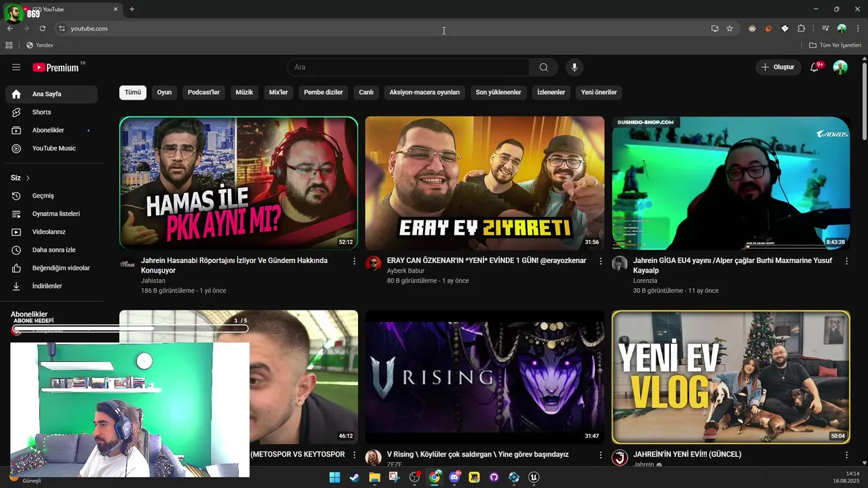This screenshot has width=868, height=488.
Task: Open more options for GİGA EU4 video
Action: 846,261
